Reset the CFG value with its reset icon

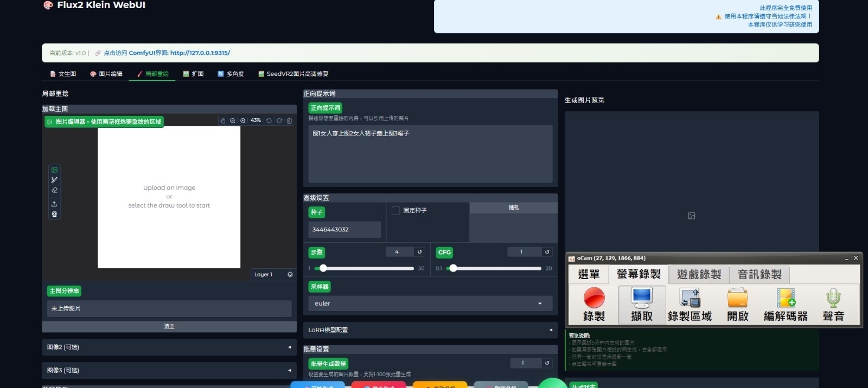(547, 251)
